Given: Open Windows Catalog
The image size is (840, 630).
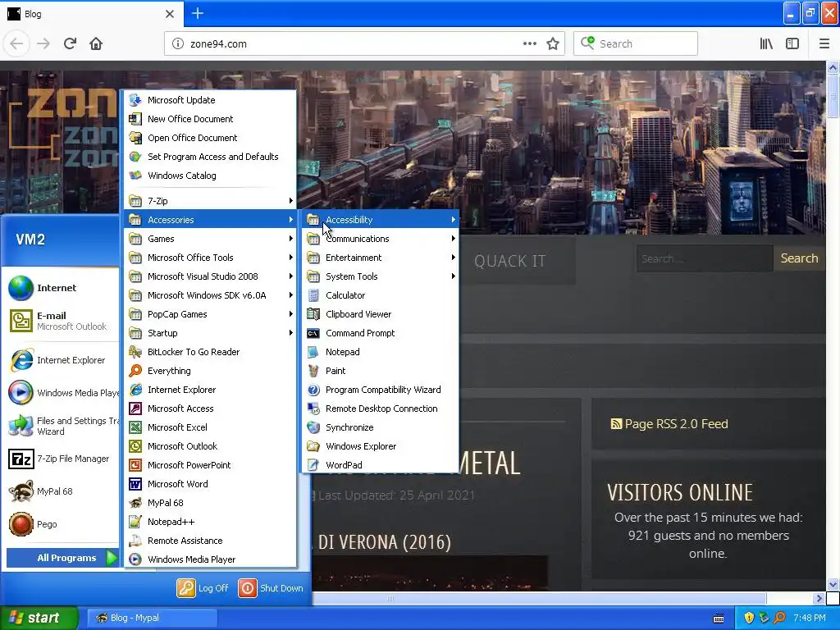Looking at the screenshot, I should pos(210,176).
